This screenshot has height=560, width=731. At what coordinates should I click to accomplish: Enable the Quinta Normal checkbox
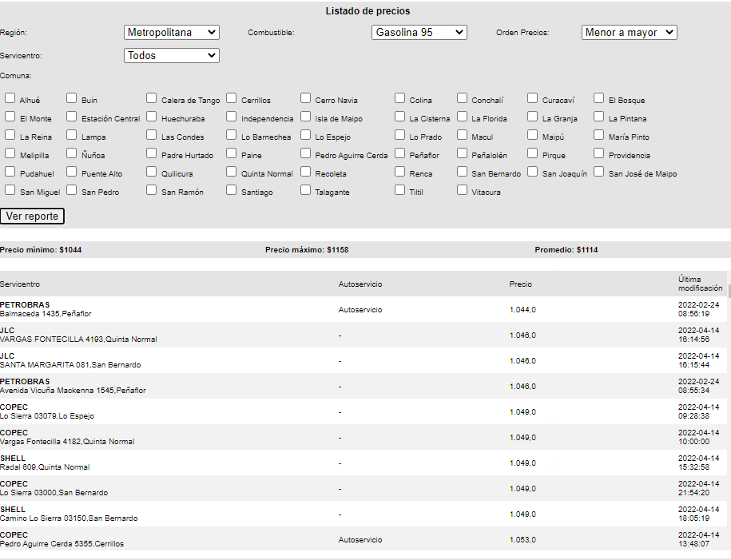[232, 172]
